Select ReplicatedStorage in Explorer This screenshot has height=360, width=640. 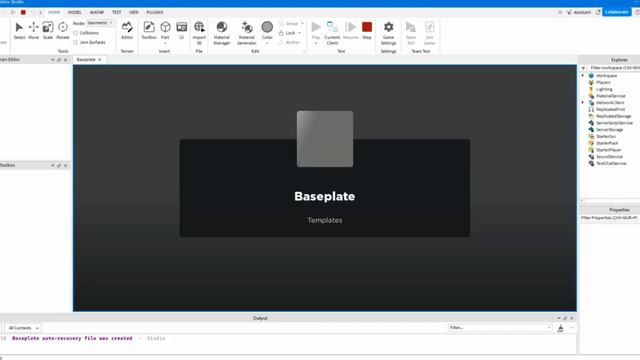pos(613,116)
